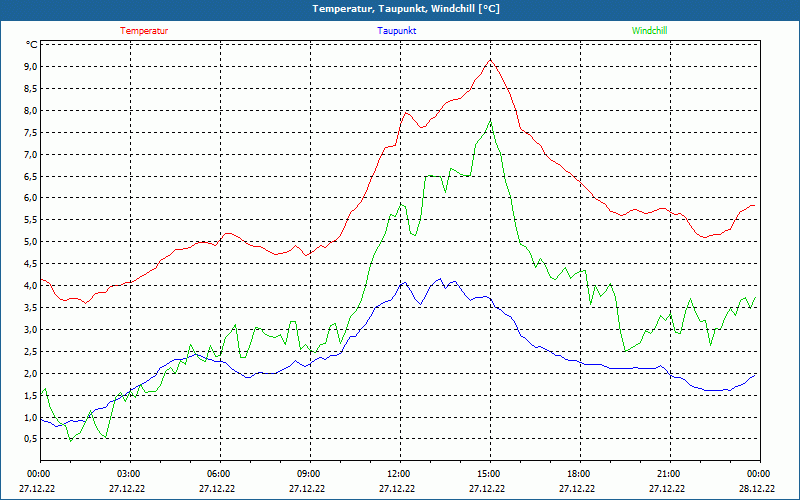Click the 15:00 time axis label
This screenshot has height=500, width=800.
click(488, 474)
